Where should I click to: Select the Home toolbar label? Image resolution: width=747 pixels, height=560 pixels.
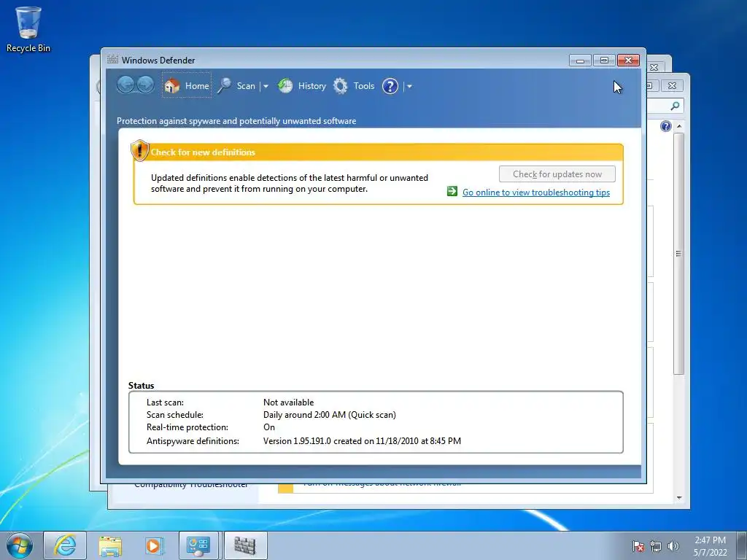[x=197, y=86]
